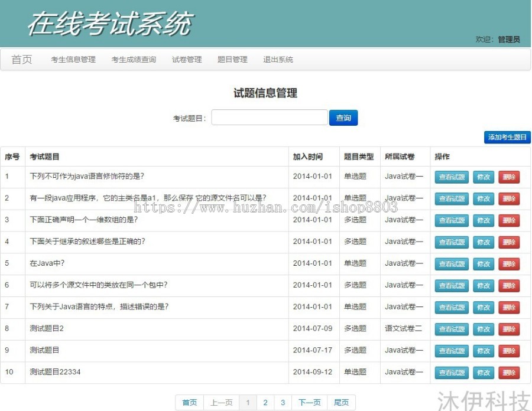Click 下一页 to view next page

309,402
